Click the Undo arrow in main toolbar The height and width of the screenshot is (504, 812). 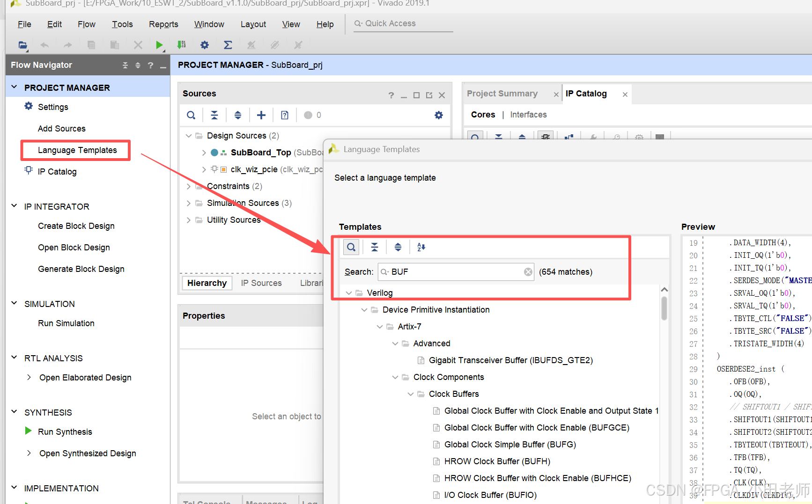point(44,45)
